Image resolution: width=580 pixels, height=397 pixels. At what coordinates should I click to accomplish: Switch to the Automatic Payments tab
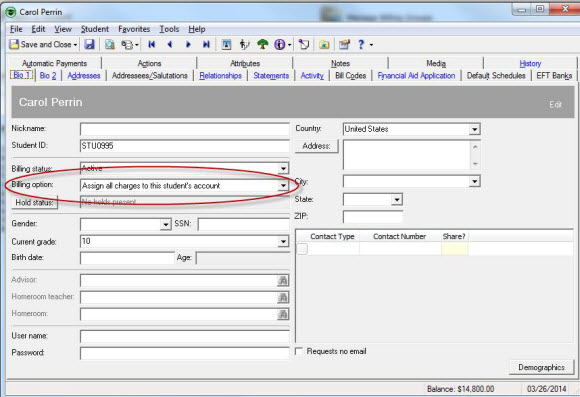click(x=54, y=63)
